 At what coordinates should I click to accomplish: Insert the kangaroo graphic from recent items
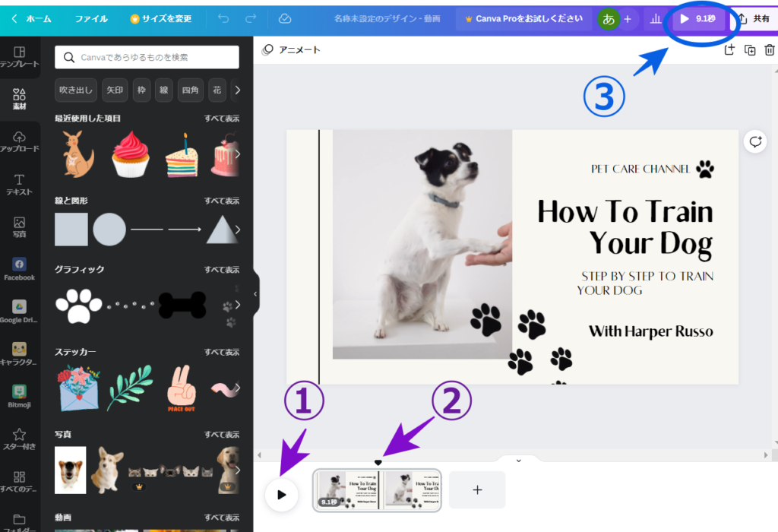[78, 154]
